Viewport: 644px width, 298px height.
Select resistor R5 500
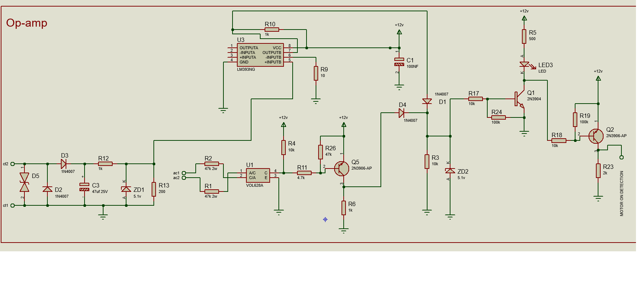[x=524, y=36]
